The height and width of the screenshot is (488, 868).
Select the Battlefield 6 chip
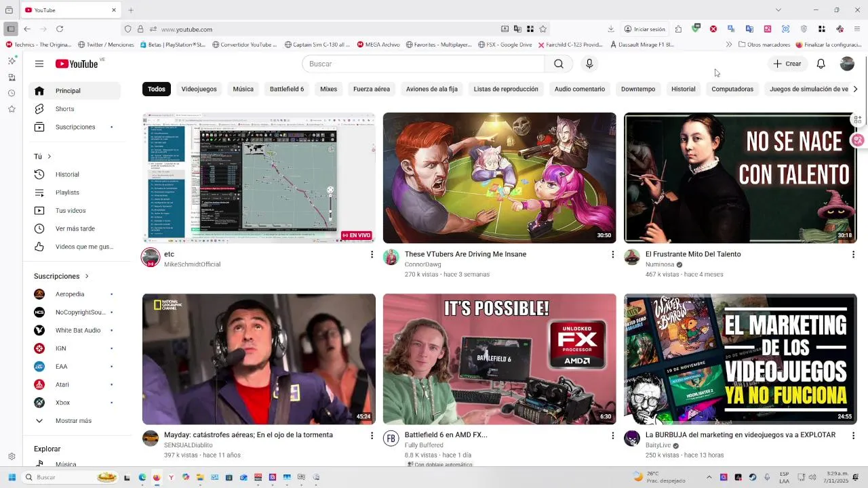(287, 89)
